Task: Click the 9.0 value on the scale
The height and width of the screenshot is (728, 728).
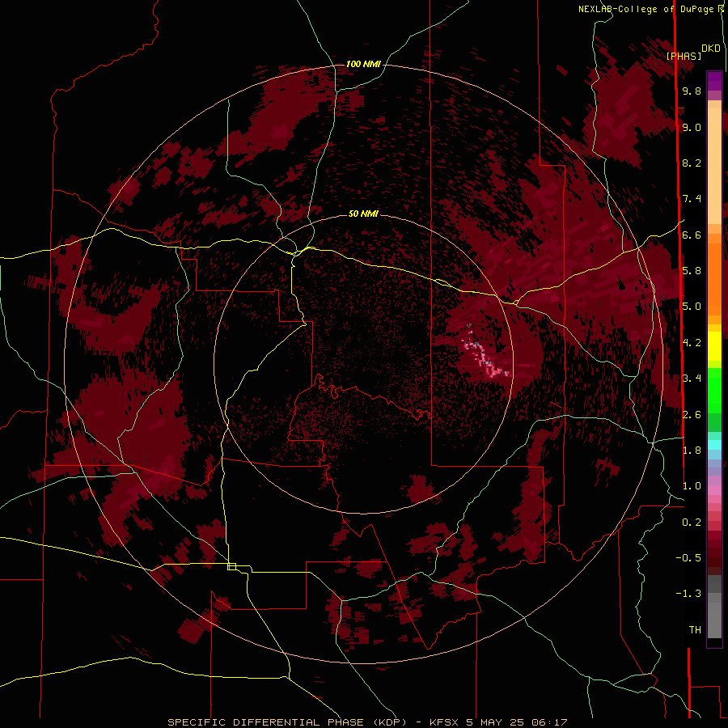Action: pos(692,127)
